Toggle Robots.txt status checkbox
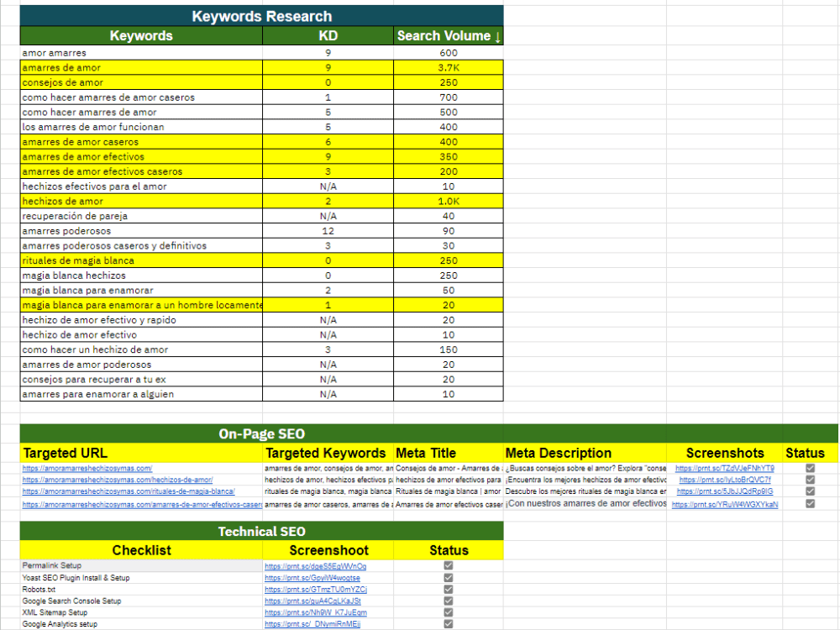 449,590
